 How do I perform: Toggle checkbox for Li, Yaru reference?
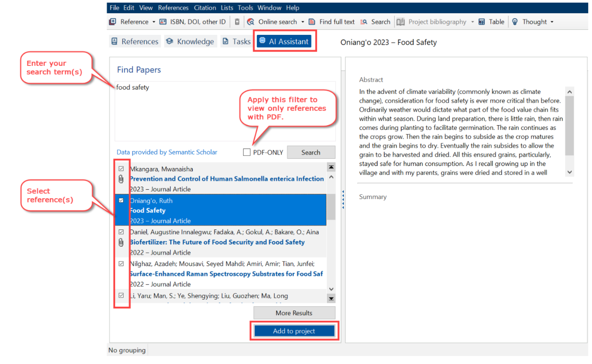pyautogui.click(x=121, y=295)
